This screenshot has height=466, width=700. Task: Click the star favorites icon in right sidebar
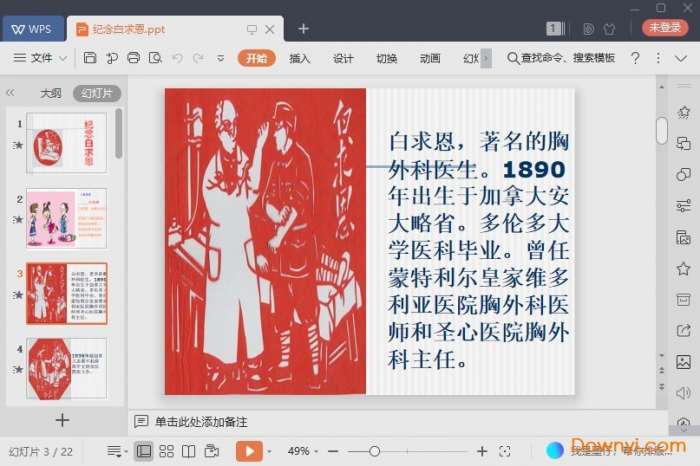pos(683,268)
